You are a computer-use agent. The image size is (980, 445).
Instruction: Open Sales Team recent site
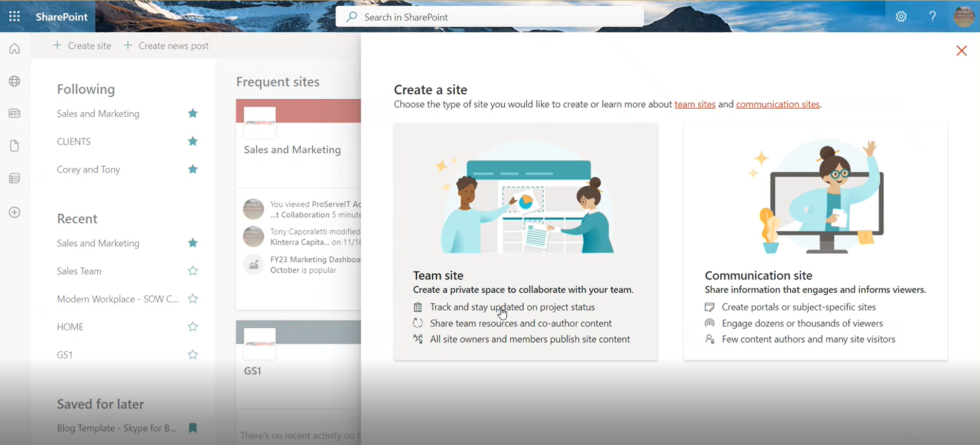click(79, 271)
